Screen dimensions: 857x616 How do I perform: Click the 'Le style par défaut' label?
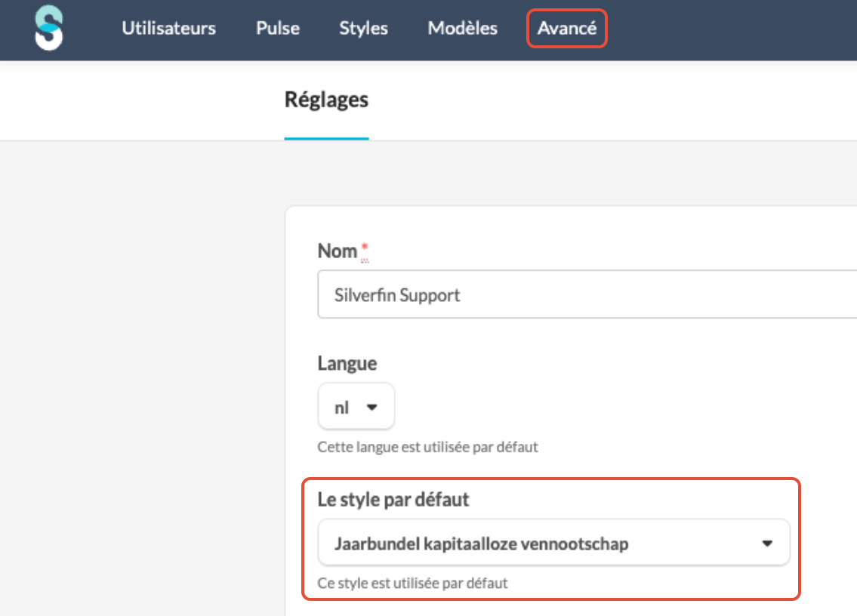pyautogui.click(x=393, y=500)
